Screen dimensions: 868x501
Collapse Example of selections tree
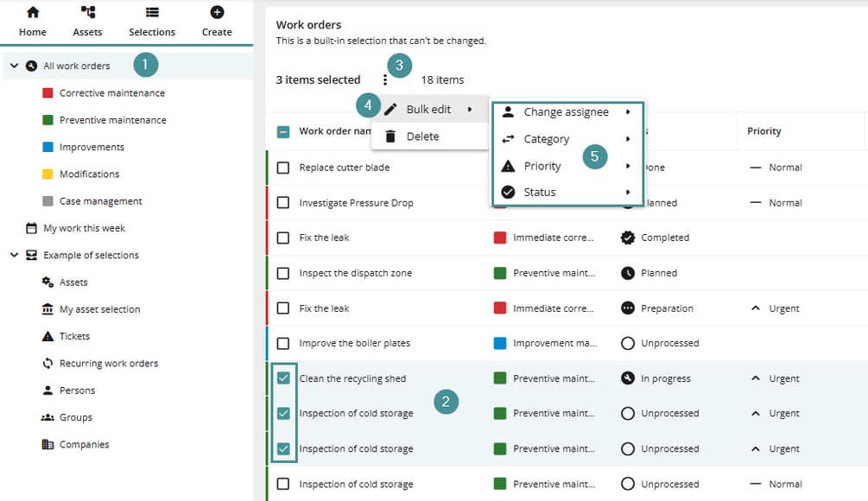(15, 255)
